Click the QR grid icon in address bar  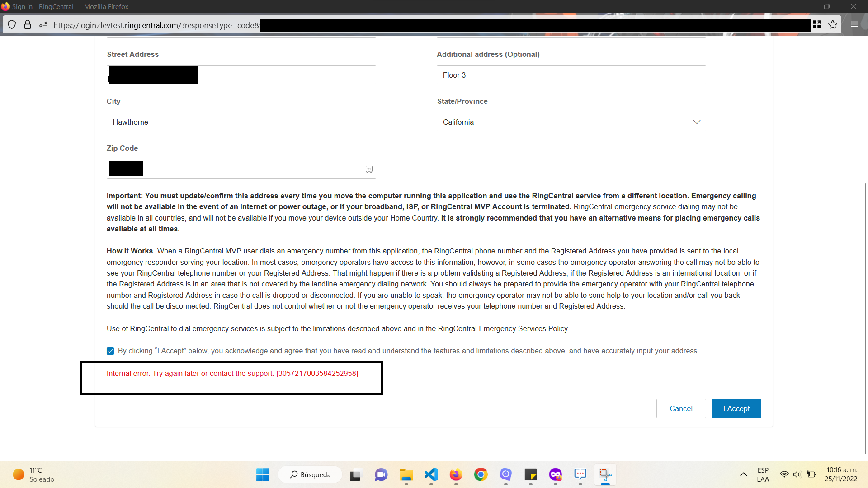tap(817, 25)
